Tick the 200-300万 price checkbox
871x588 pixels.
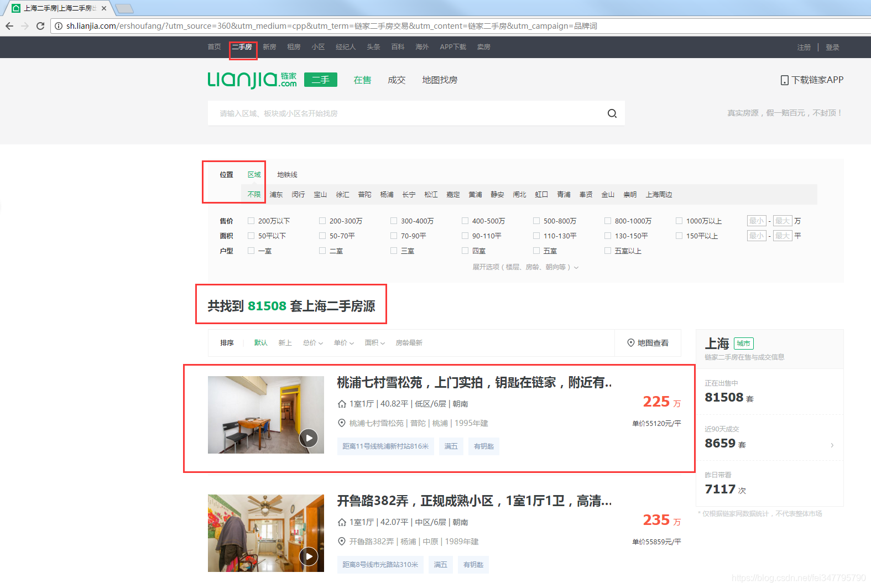[x=322, y=221]
